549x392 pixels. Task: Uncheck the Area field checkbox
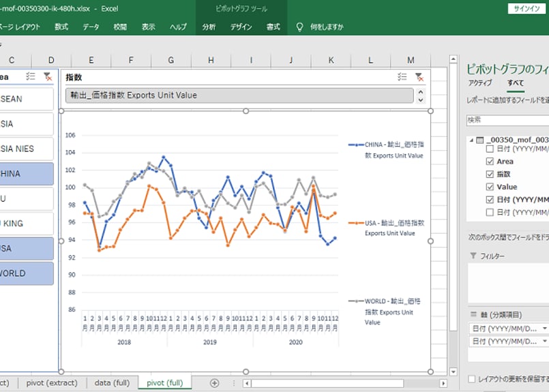pyautogui.click(x=490, y=162)
